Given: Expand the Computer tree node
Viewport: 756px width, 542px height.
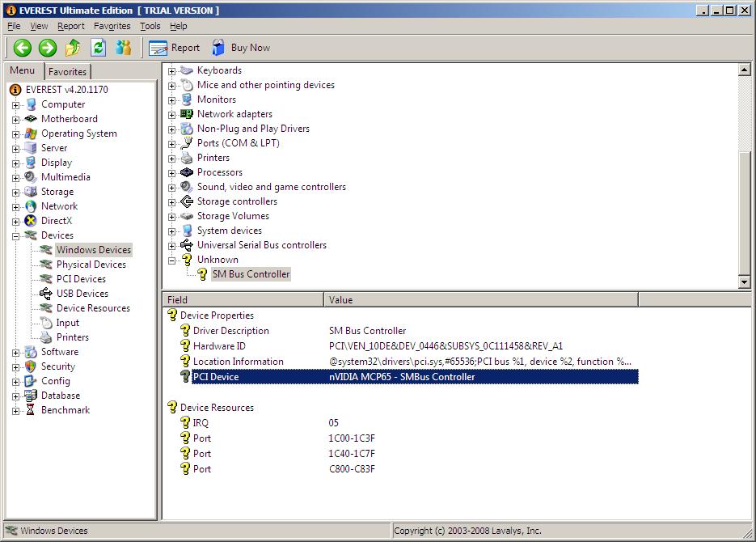Looking at the screenshot, I should [x=16, y=105].
